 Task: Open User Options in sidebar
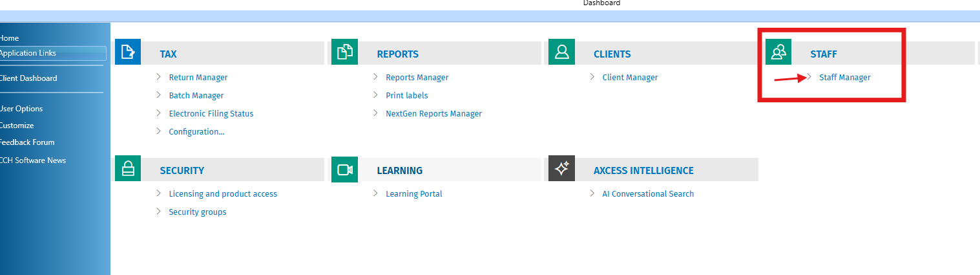(21, 109)
